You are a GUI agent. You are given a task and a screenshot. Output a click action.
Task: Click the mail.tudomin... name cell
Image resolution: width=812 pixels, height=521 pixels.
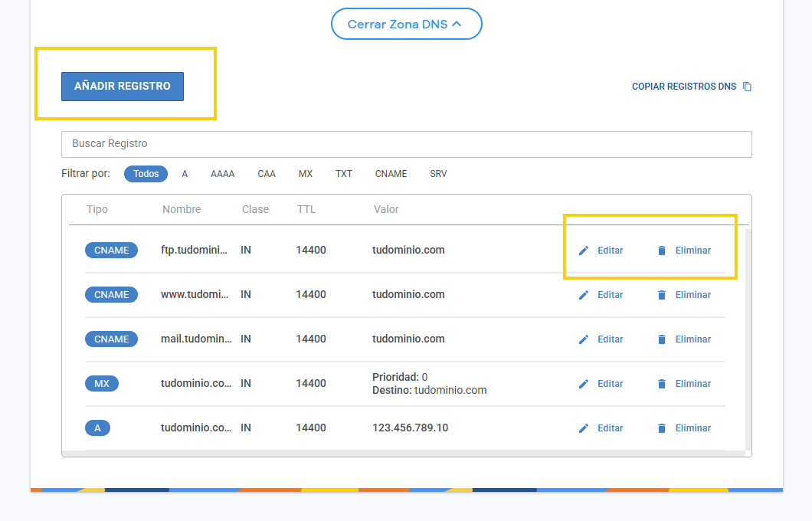coord(196,339)
